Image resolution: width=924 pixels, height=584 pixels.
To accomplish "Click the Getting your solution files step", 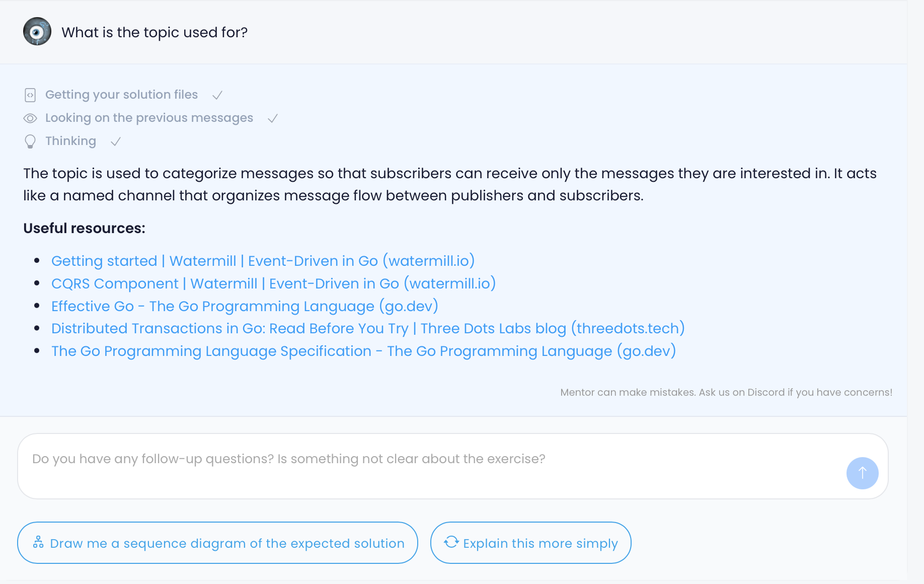I will pos(121,95).
